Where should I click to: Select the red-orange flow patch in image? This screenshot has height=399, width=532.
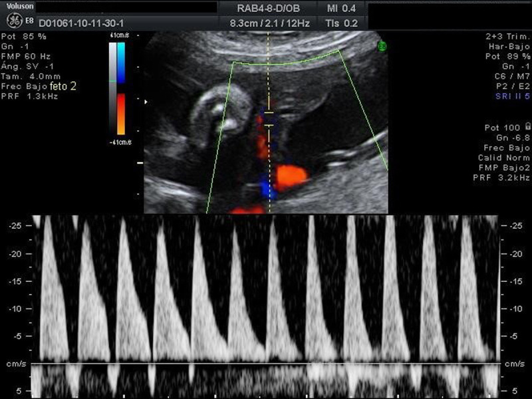point(291,178)
